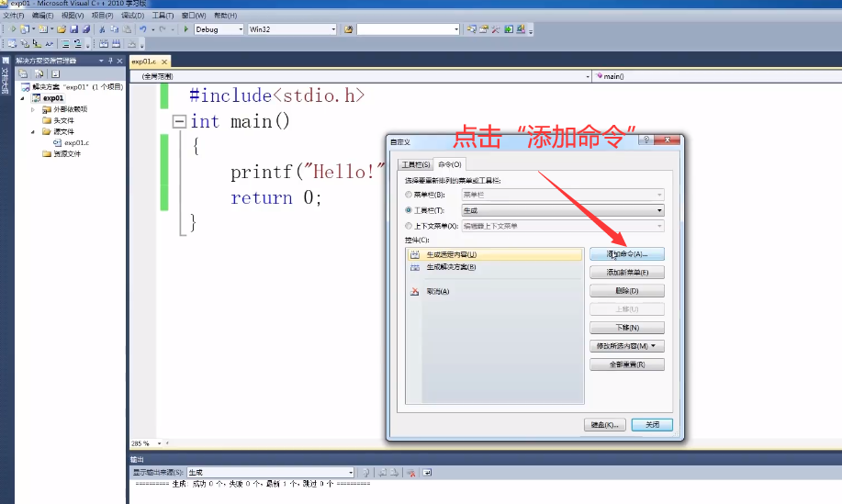Open the 文件(F) menu
The height and width of the screenshot is (504, 842).
14,16
